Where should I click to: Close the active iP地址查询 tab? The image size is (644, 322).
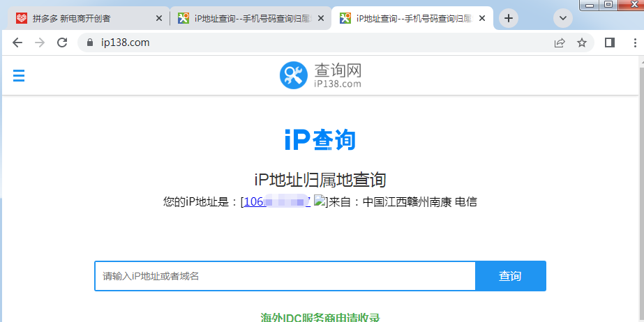pos(482,18)
